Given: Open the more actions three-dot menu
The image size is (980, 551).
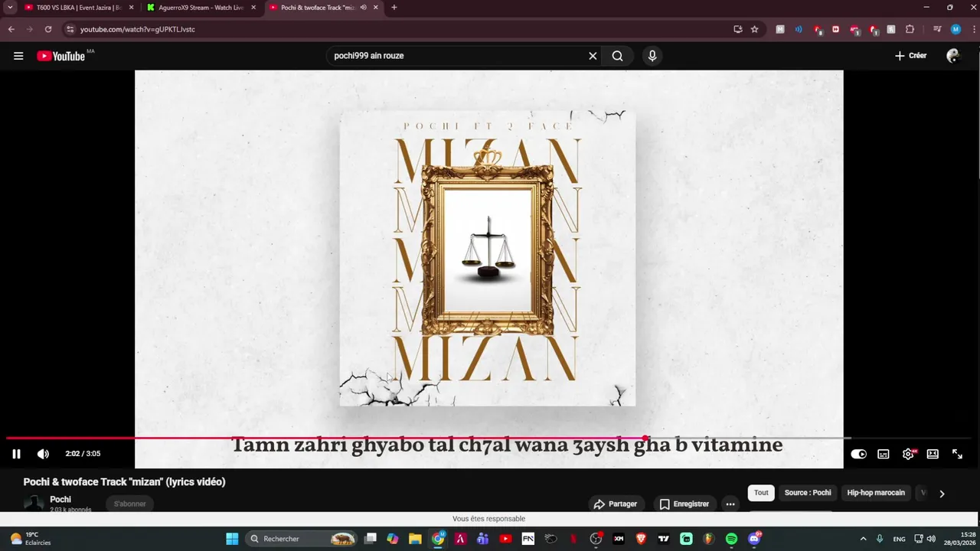Looking at the screenshot, I should tap(730, 504).
